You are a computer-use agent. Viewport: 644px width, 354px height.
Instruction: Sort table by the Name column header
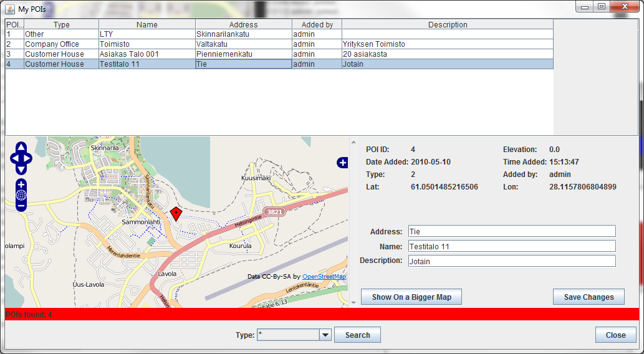coord(147,25)
